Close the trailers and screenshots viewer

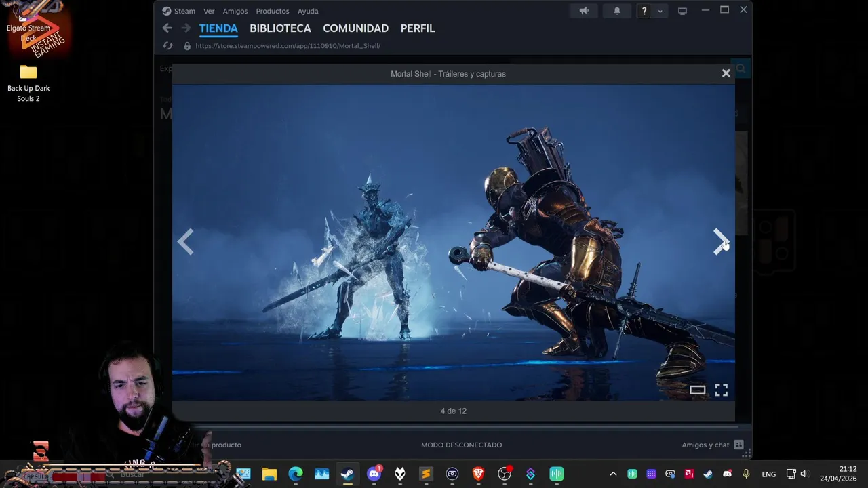[x=726, y=73]
